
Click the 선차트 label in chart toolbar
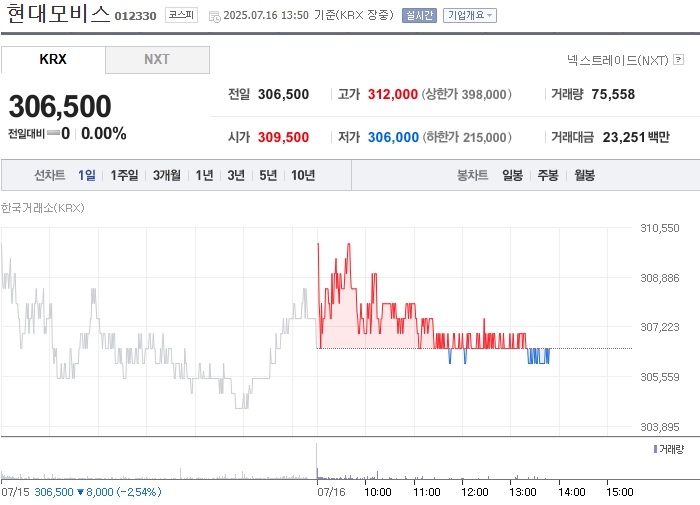[50, 175]
